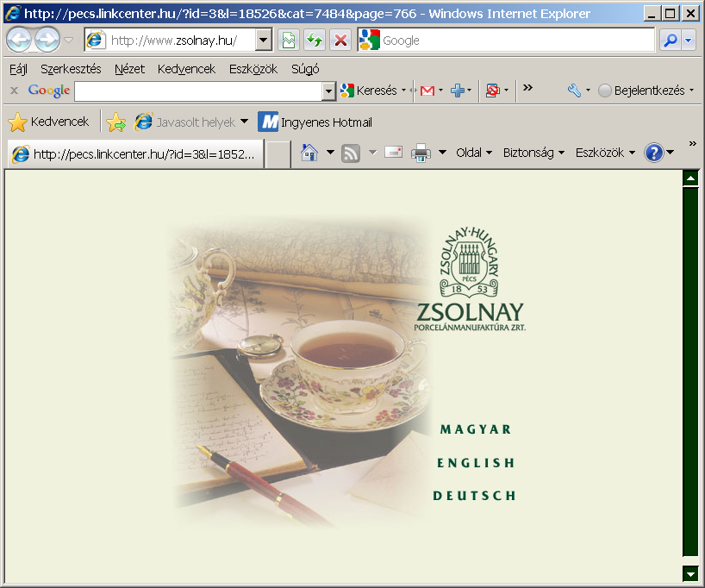Click the popup blocker icon on toolbar

tap(493, 91)
